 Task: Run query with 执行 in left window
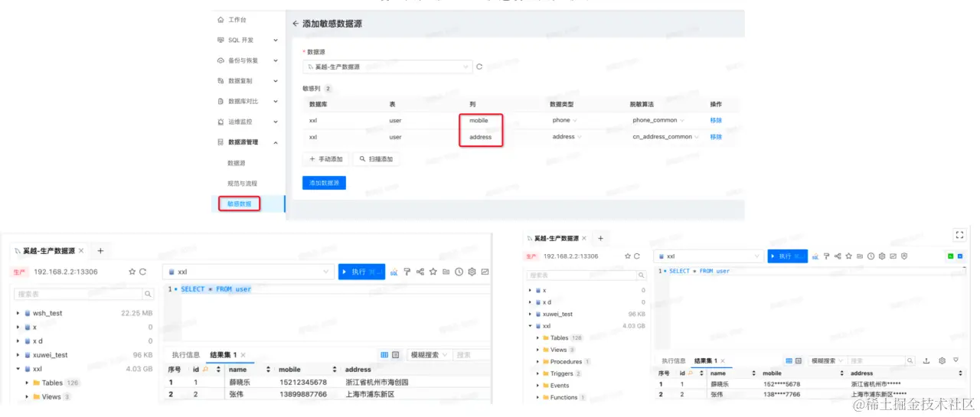pyautogui.click(x=361, y=272)
